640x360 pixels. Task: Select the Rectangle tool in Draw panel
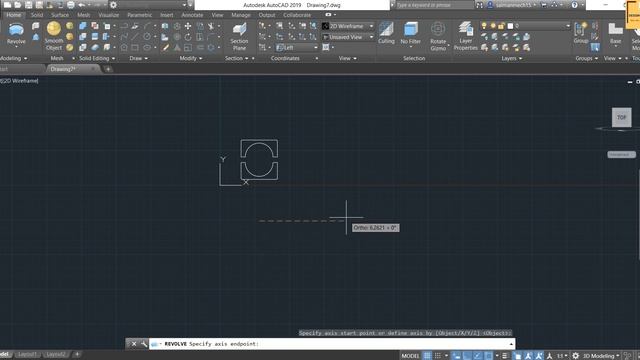135,47
